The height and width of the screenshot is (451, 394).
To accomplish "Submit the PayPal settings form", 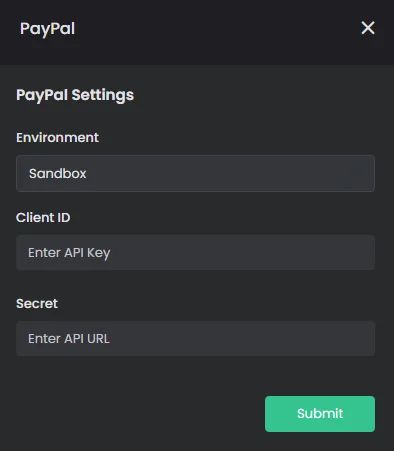I will pos(320,414).
